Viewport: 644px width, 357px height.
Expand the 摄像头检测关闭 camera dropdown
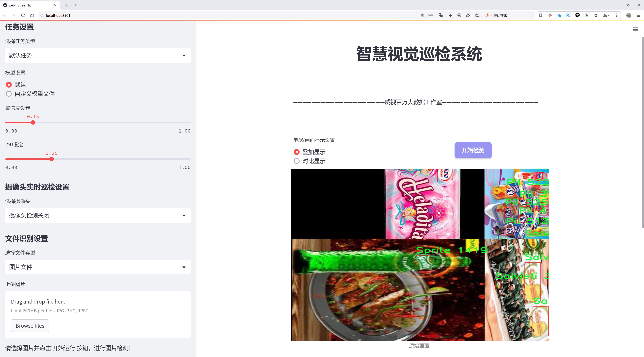[x=98, y=215]
